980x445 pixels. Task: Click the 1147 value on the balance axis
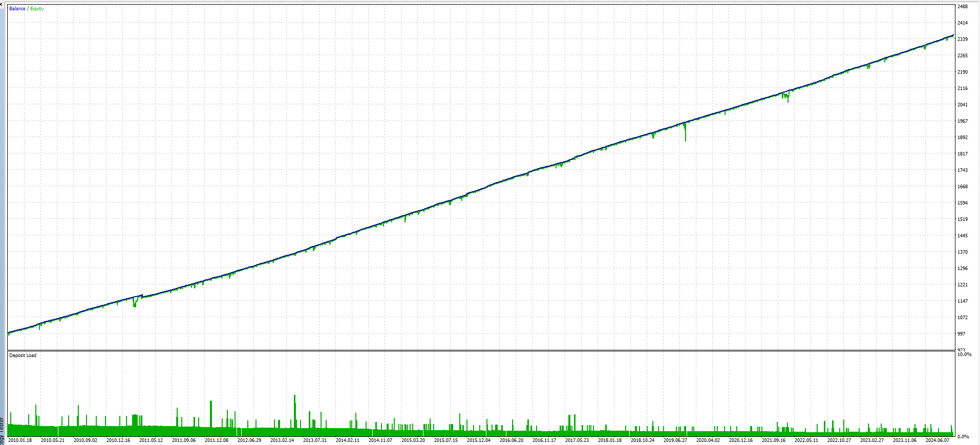coord(963,301)
